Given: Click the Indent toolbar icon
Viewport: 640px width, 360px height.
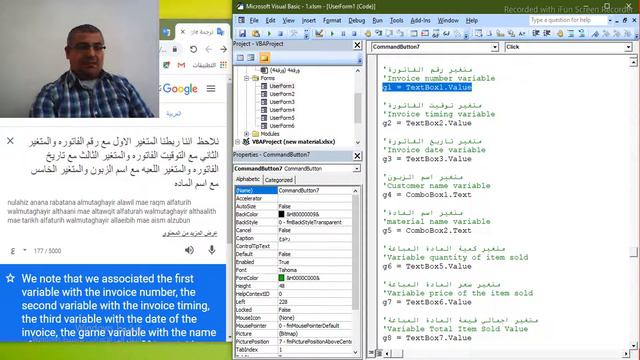Looking at the screenshot, I should (536, 33).
